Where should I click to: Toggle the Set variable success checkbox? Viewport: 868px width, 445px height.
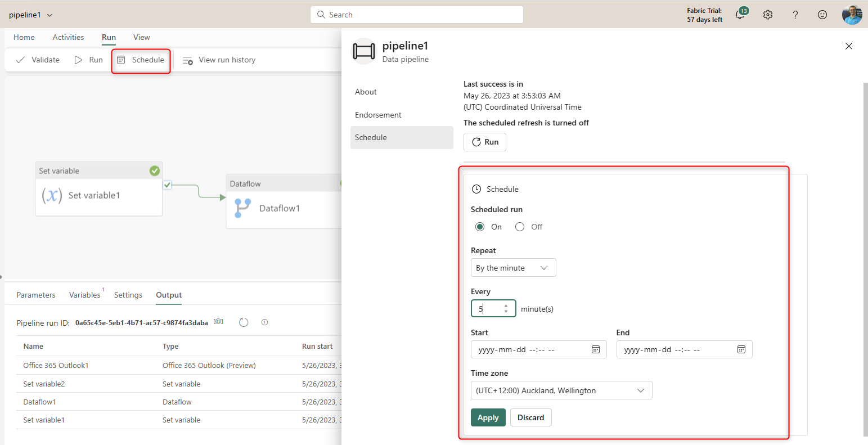point(167,185)
